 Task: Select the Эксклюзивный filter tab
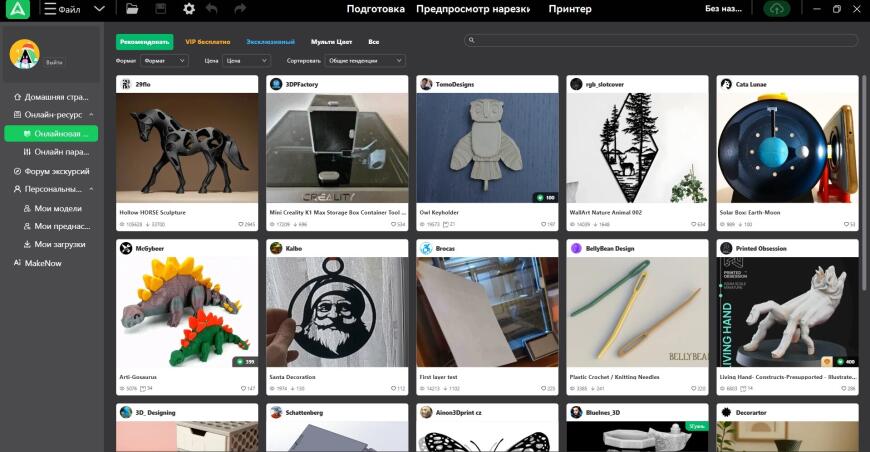[x=270, y=42]
